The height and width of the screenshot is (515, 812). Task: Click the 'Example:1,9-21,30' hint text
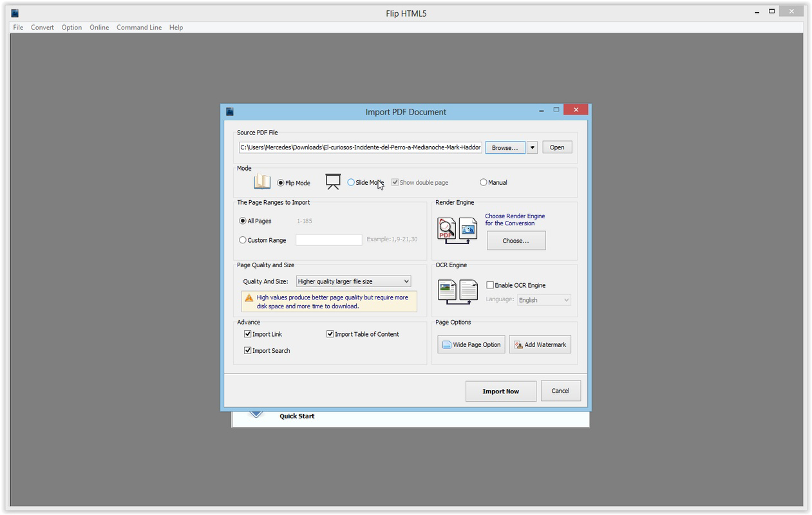tap(392, 239)
